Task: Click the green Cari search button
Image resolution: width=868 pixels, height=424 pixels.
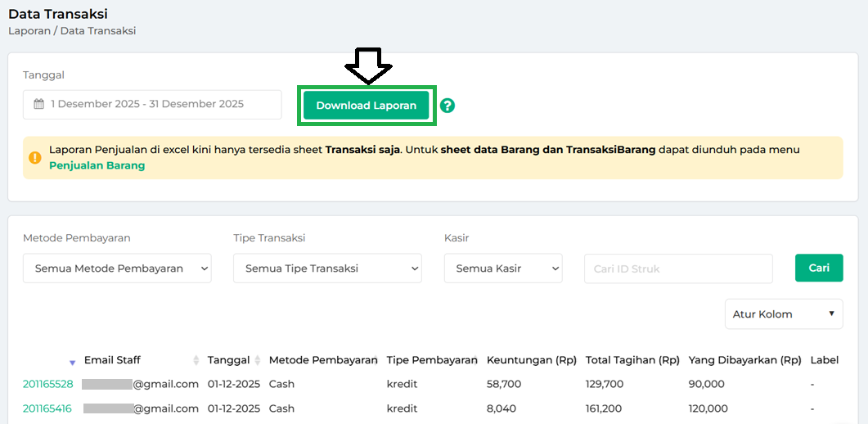Action: pyautogui.click(x=818, y=268)
